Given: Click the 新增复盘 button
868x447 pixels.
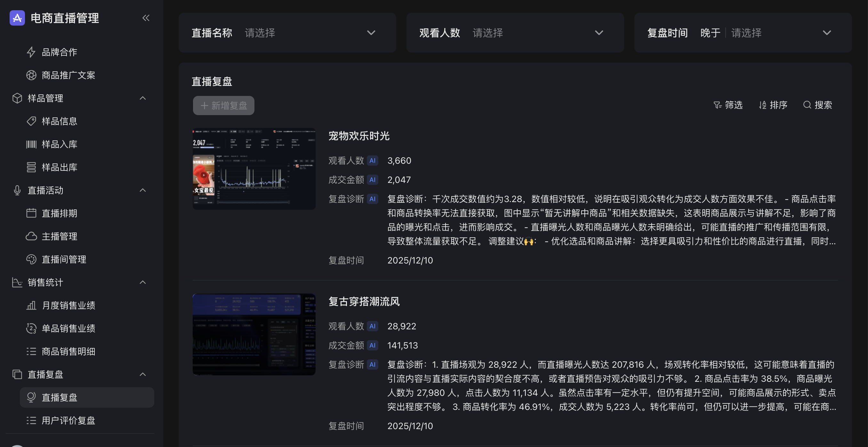Looking at the screenshot, I should 223,106.
